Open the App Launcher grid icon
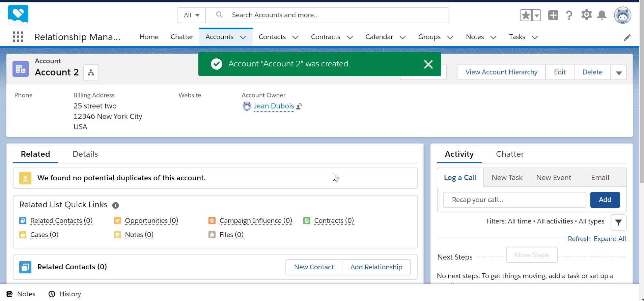 (18, 37)
